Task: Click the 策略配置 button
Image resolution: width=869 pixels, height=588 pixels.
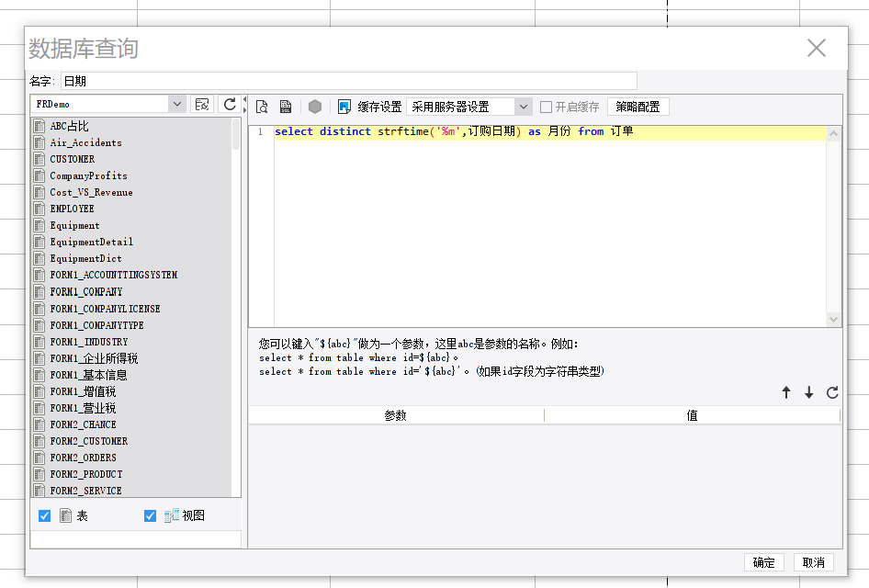Action: [x=638, y=107]
